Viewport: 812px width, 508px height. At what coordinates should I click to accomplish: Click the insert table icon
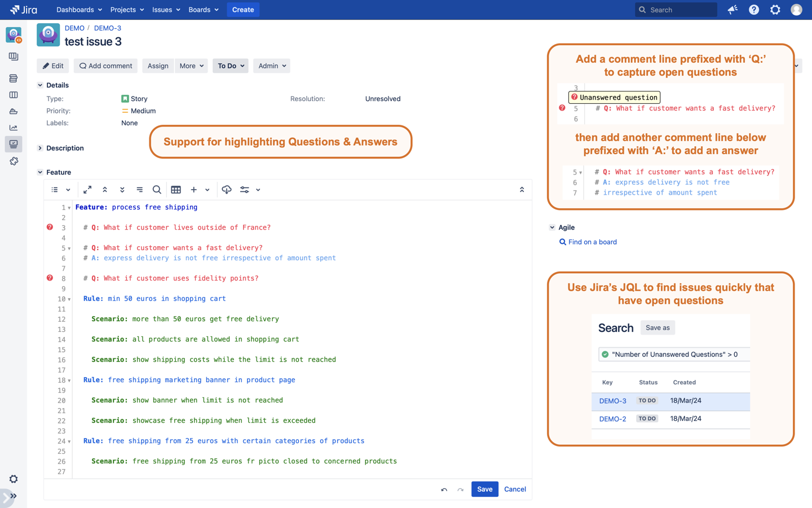(176, 190)
